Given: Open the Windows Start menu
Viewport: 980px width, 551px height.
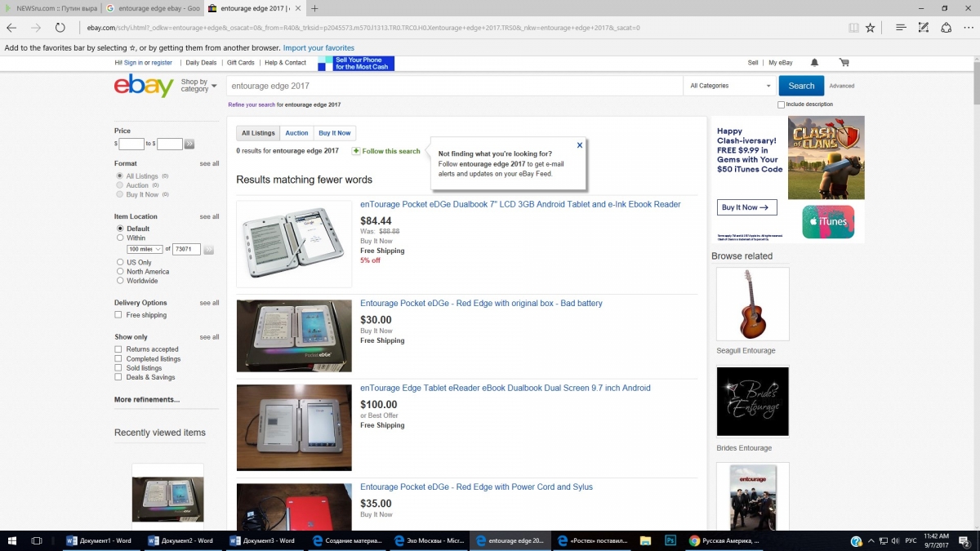Looking at the screenshot, I should tap(11, 540).
